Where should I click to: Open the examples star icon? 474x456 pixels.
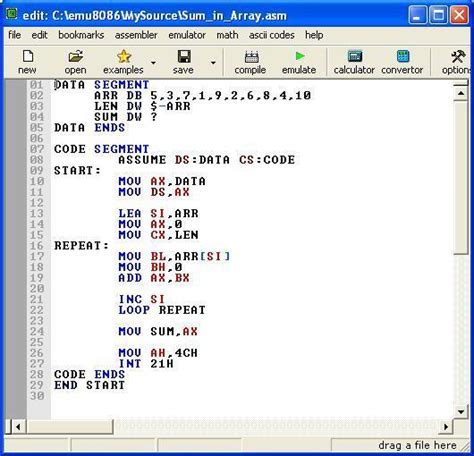pos(124,57)
